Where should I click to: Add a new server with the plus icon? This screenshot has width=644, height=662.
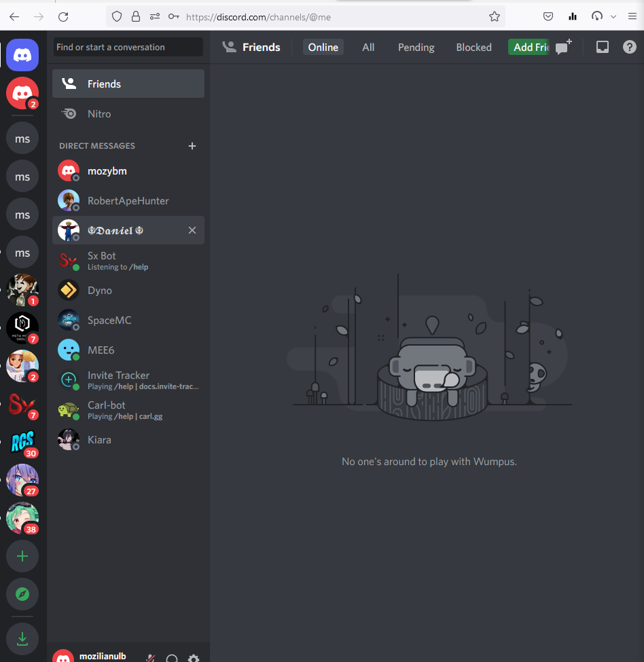22,556
